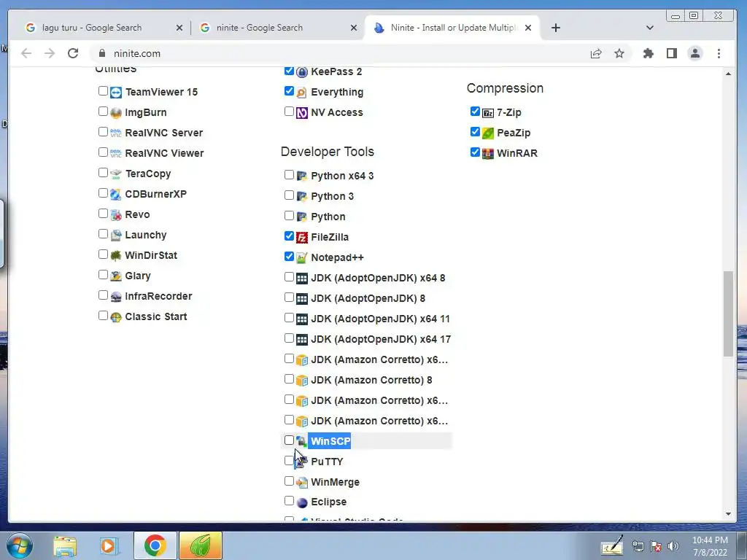
Task: Click the 7-Zip icon
Action: coord(488,113)
